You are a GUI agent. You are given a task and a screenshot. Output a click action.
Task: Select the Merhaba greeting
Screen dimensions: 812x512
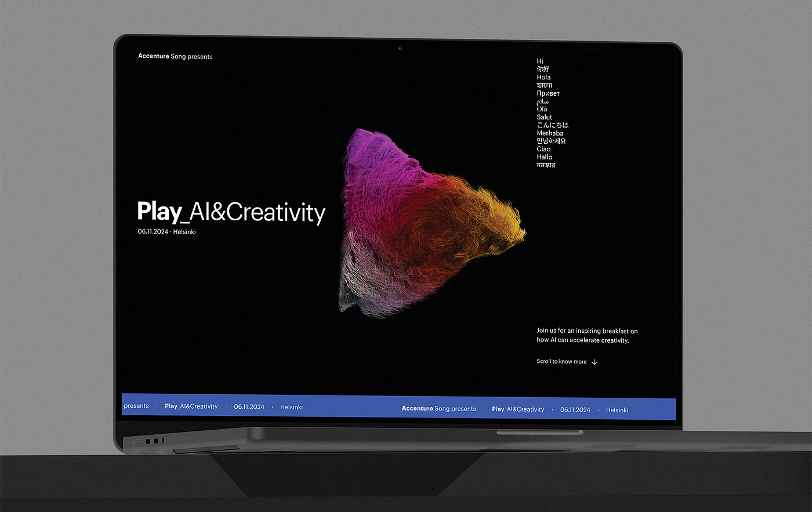[x=550, y=133]
